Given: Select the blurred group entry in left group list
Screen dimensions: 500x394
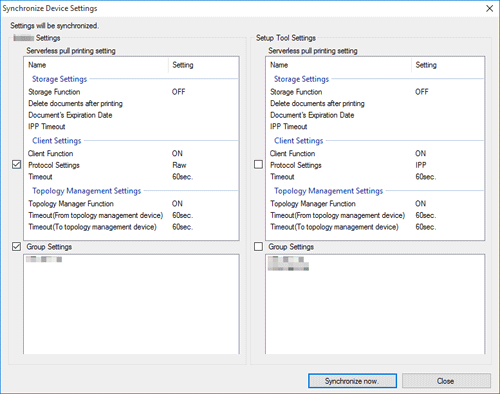Looking at the screenshot, I should click(x=44, y=259).
